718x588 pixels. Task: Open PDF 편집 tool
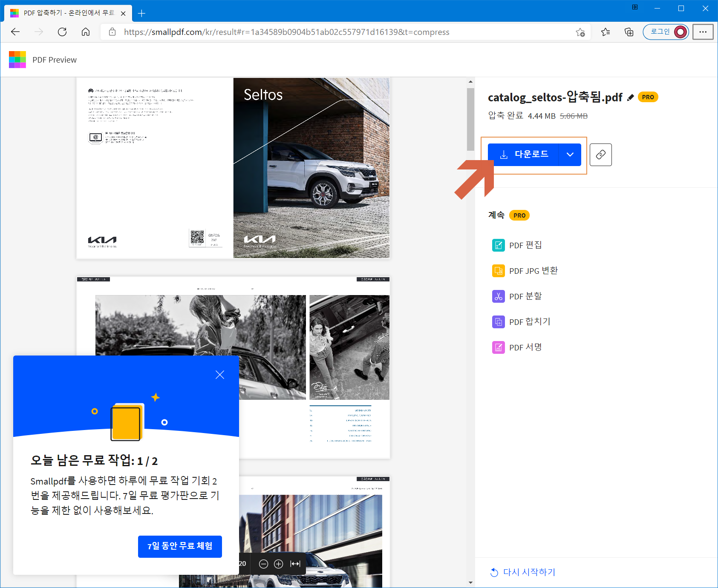pos(517,245)
